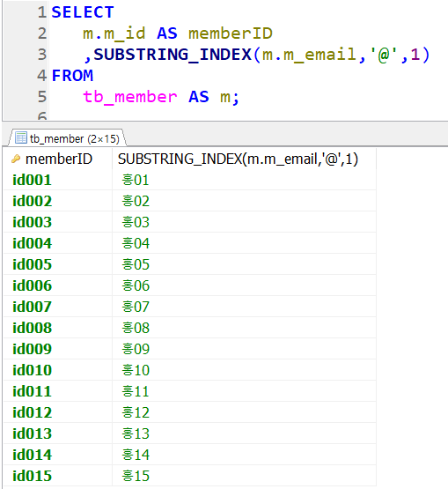Click the result cell 홍07
This screenshot has width=448, height=489.
(245, 307)
